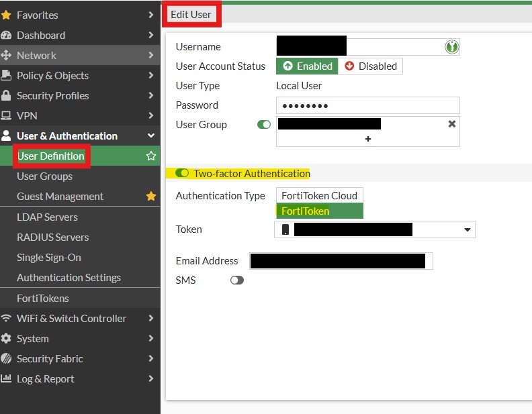This screenshot has height=414, width=532.
Task: Open FortiTokens menu item
Action: click(x=80, y=298)
